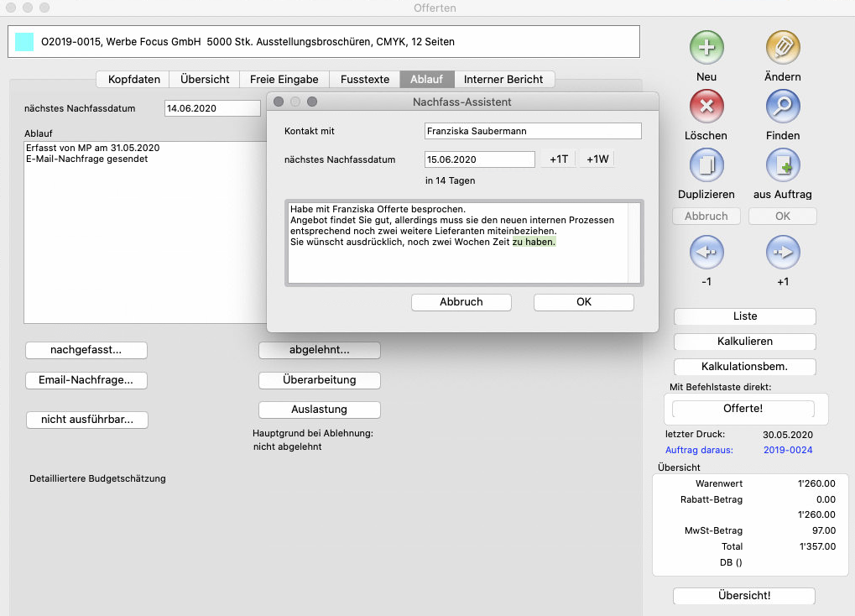Add one day with +1T button
855x616 pixels.
point(559,159)
